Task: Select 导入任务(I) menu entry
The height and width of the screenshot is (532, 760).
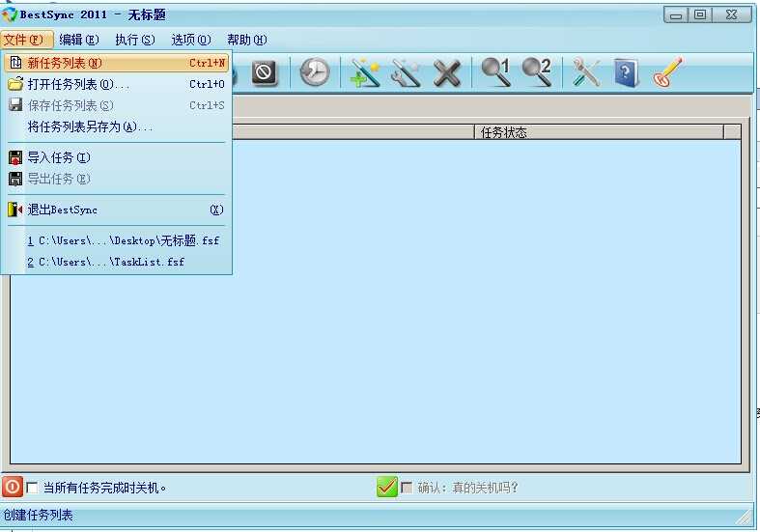Action: [116, 157]
